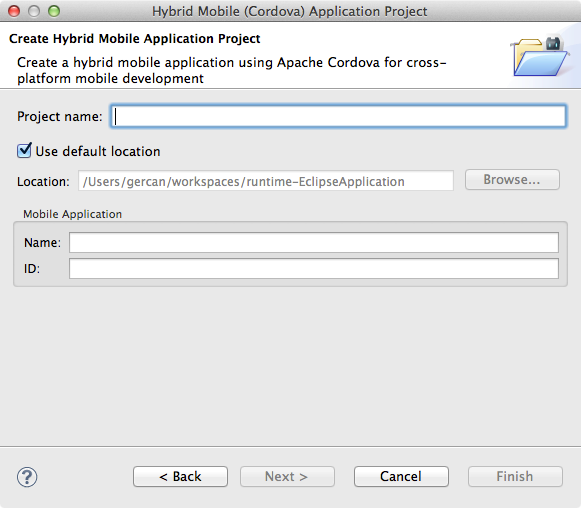581x508 pixels.
Task: Click the yellow minimize window button
Action: [x=34, y=11]
